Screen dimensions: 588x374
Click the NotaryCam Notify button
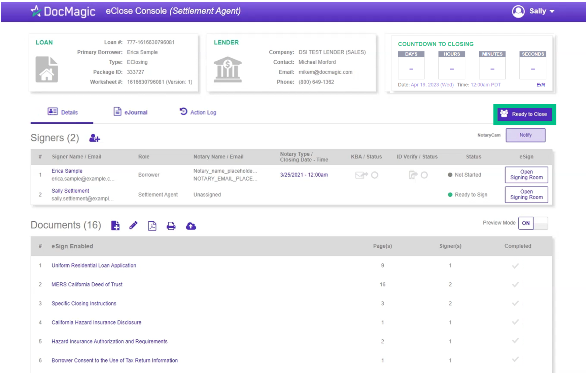click(525, 135)
